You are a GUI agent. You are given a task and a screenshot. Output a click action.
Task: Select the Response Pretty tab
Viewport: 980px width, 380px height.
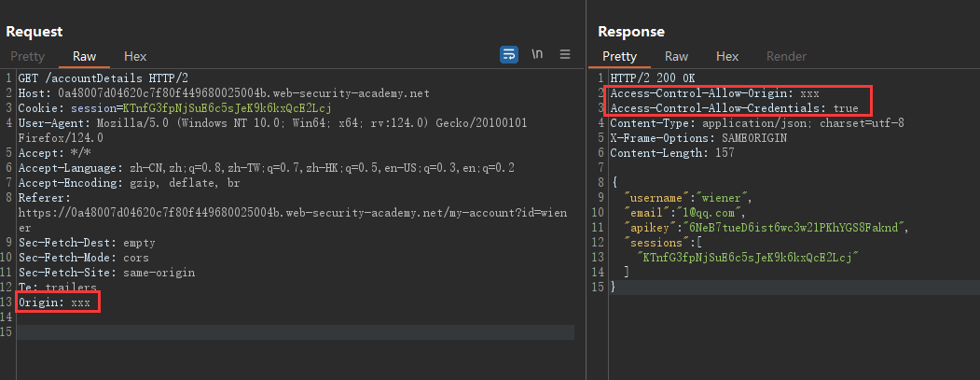tap(619, 57)
